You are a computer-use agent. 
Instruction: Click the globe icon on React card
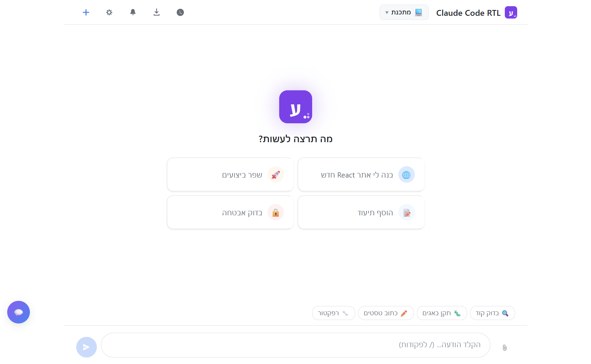407,175
